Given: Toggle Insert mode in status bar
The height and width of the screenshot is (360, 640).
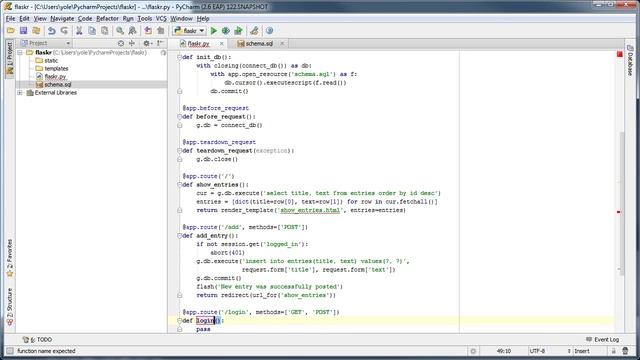Looking at the screenshot, I should pos(582,351).
